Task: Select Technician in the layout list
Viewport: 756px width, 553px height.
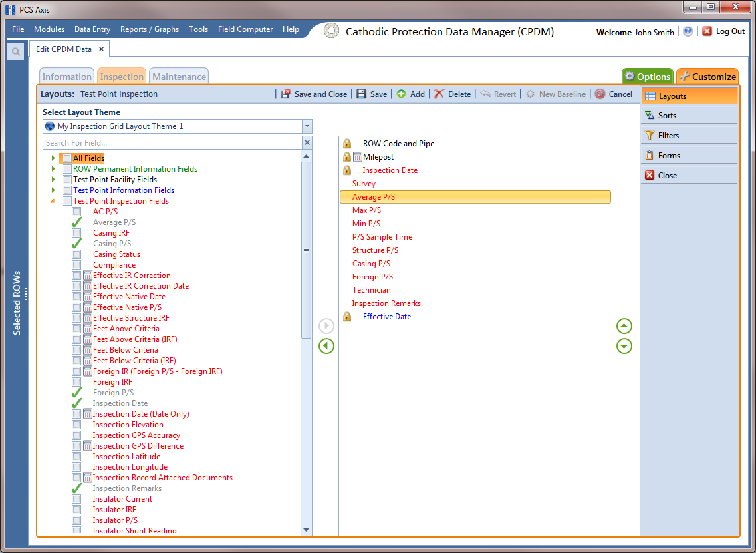Action: tap(371, 290)
